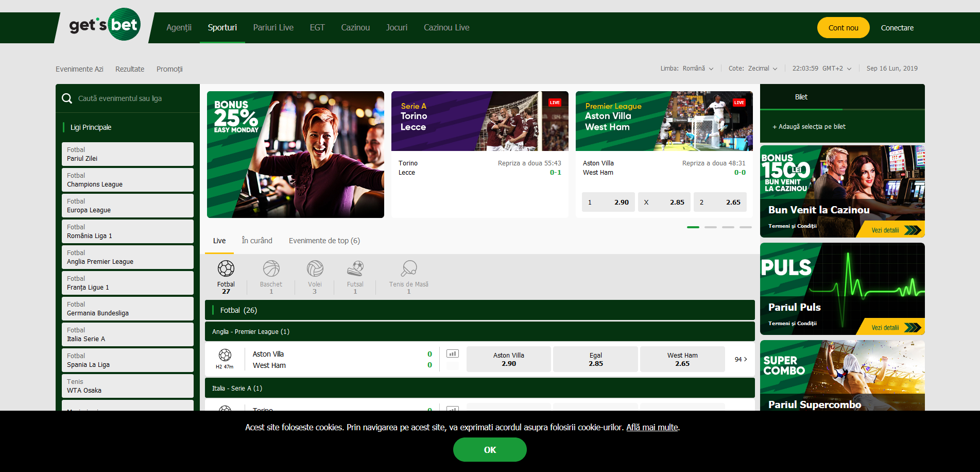Open the Află mai multe link
The image size is (980, 472).
(652, 427)
